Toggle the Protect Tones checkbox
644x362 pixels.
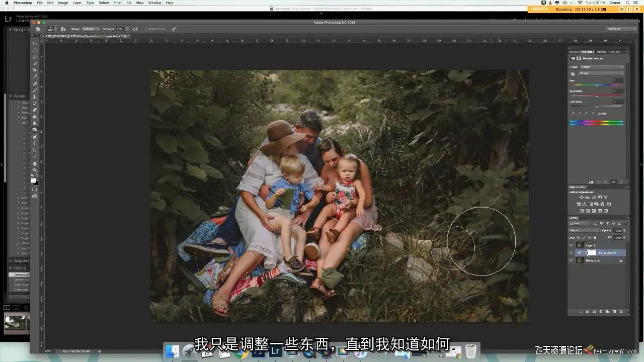146,29
